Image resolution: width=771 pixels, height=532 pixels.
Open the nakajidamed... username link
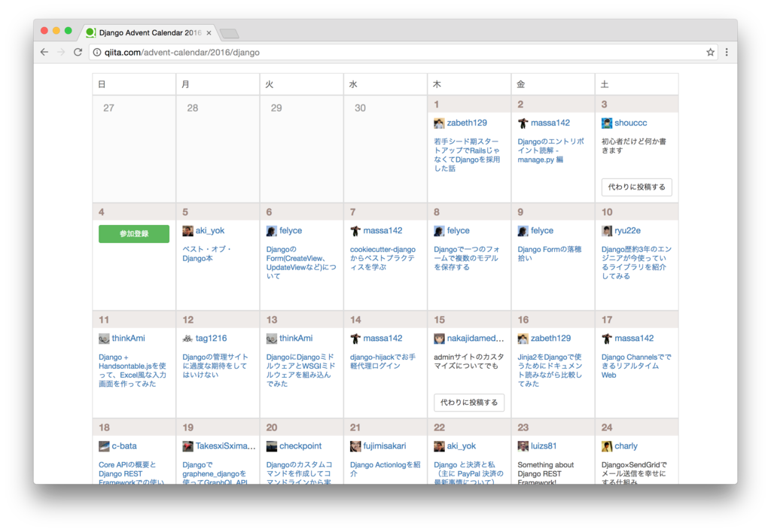pos(475,339)
